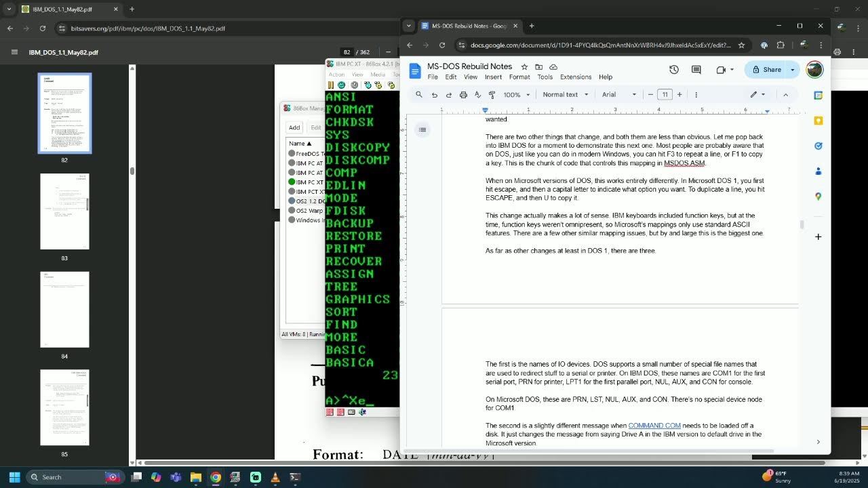The width and height of the screenshot is (868, 488).
Task: Open the Terminal app from taskbar
Action: 295,477
